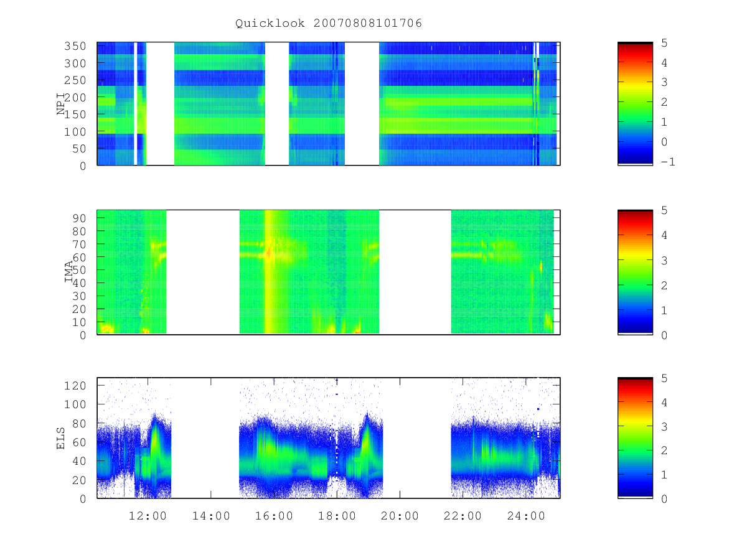This screenshot has width=747, height=560.
Task: Click the 14:00 time tick label
Action: pos(210,516)
